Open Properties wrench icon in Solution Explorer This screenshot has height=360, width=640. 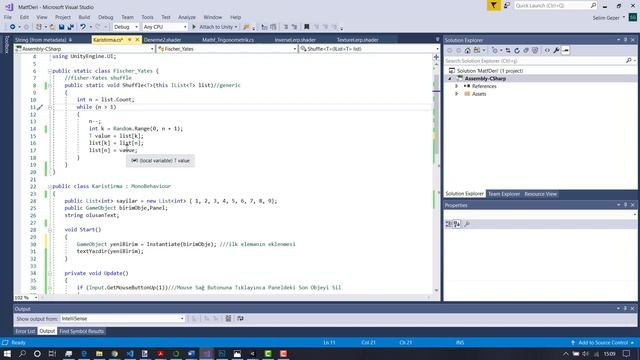pos(556,51)
